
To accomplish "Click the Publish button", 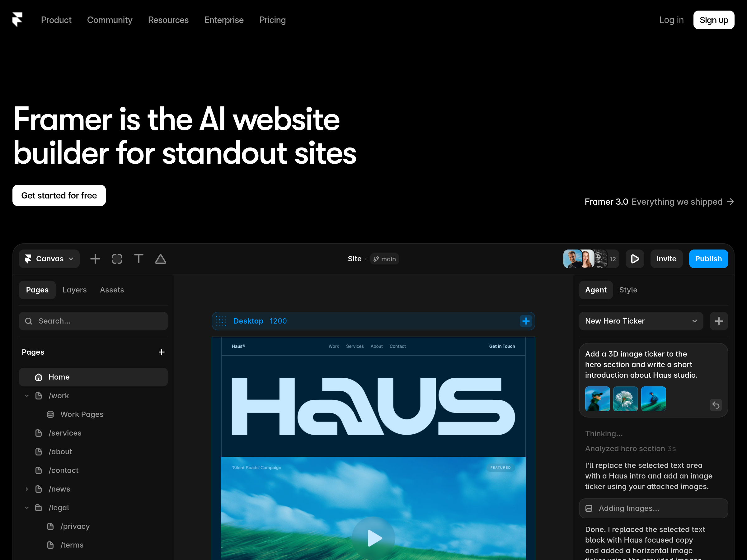I will [x=708, y=259].
